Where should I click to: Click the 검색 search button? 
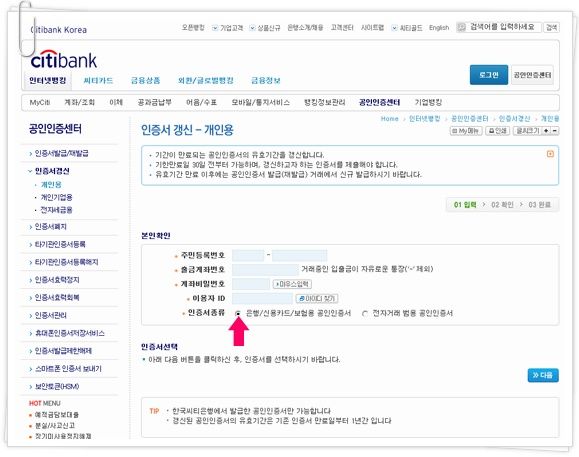pyautogui.click(x=551, y=27)
